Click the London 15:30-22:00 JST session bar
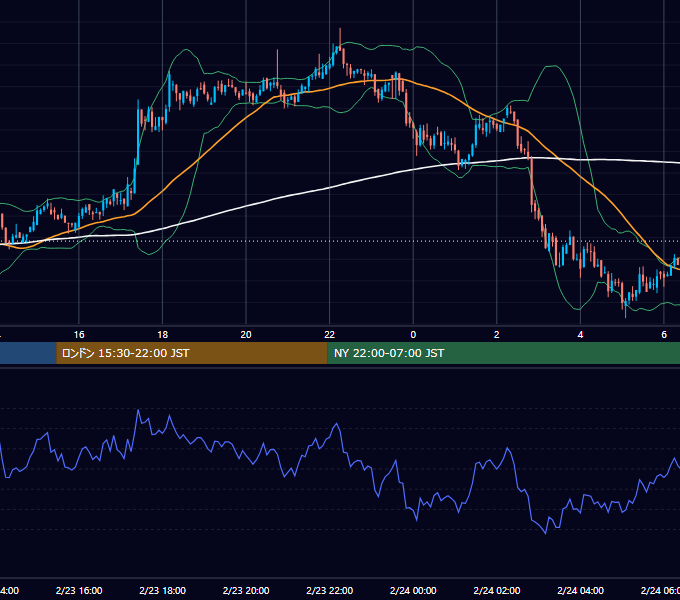This screenshot has height=600, width=680. click(192, 353)
